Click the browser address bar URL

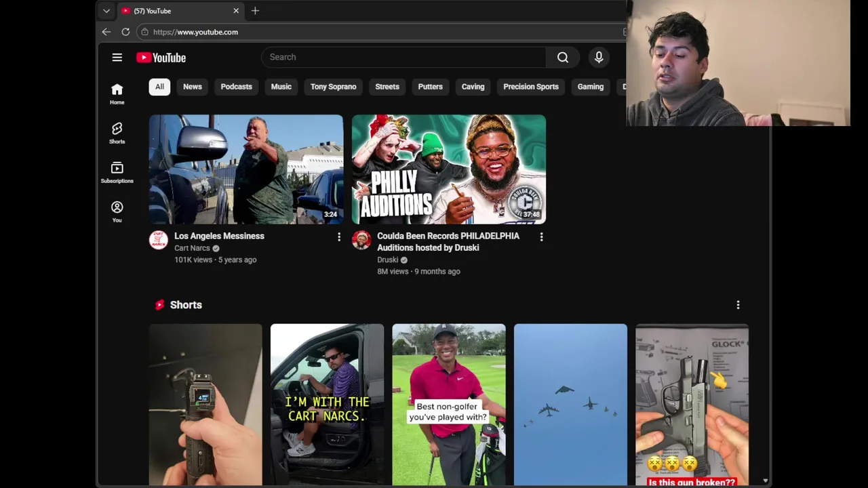tap(195, 32)
